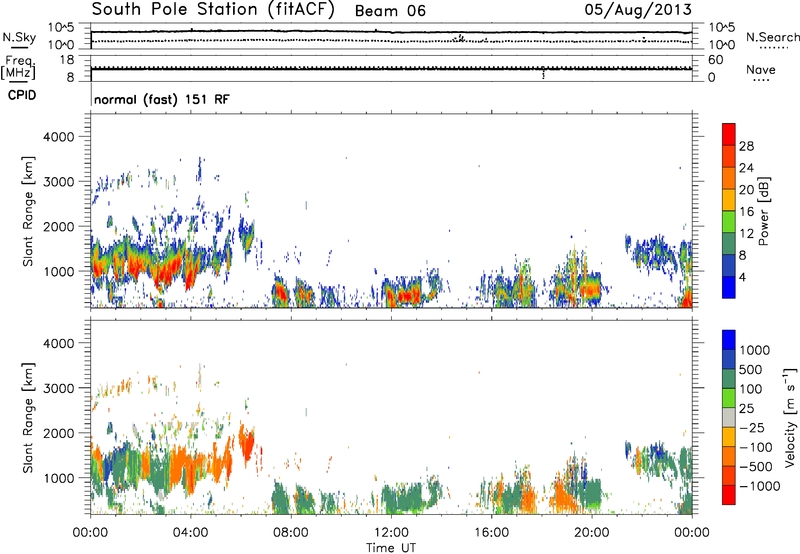This screenshot has width=800, height=554.
Task: Click the red bottom of velocity colorbar
Action: point(729,495)
